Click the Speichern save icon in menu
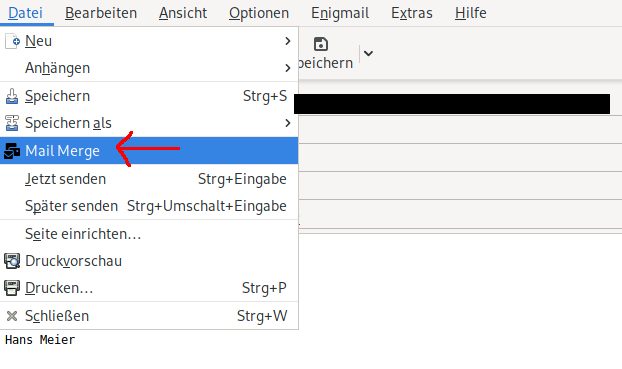 click(12, 96)
